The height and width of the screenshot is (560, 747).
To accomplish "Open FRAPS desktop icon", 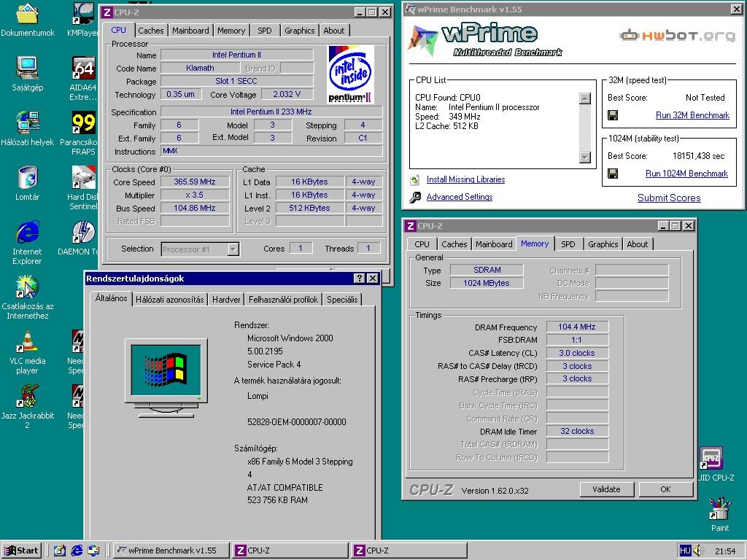I will point(83,122).
